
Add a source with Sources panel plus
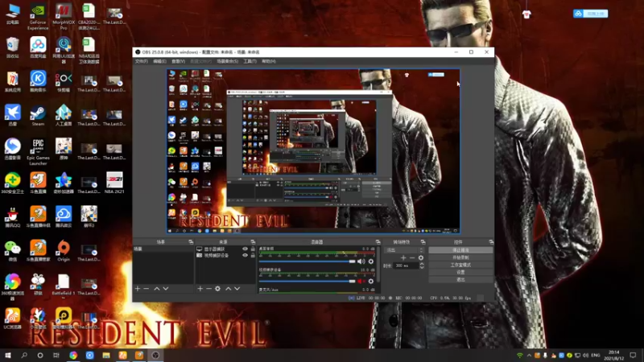(x=200, y=289)
